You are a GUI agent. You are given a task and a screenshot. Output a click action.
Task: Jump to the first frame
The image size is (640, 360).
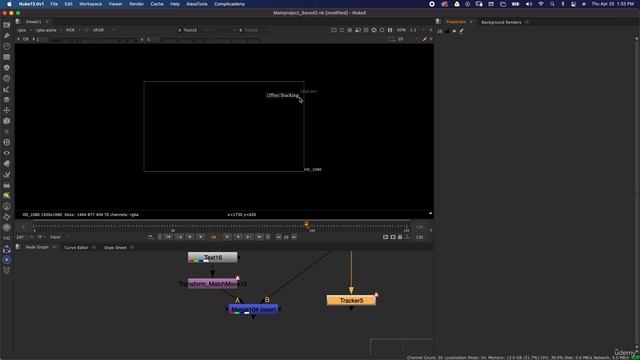click(169, 237)
